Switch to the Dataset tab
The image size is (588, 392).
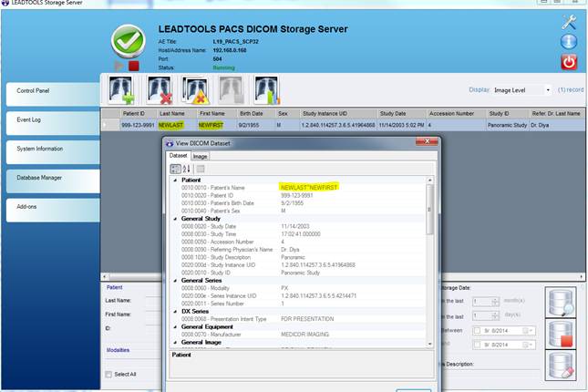(178, 156)
